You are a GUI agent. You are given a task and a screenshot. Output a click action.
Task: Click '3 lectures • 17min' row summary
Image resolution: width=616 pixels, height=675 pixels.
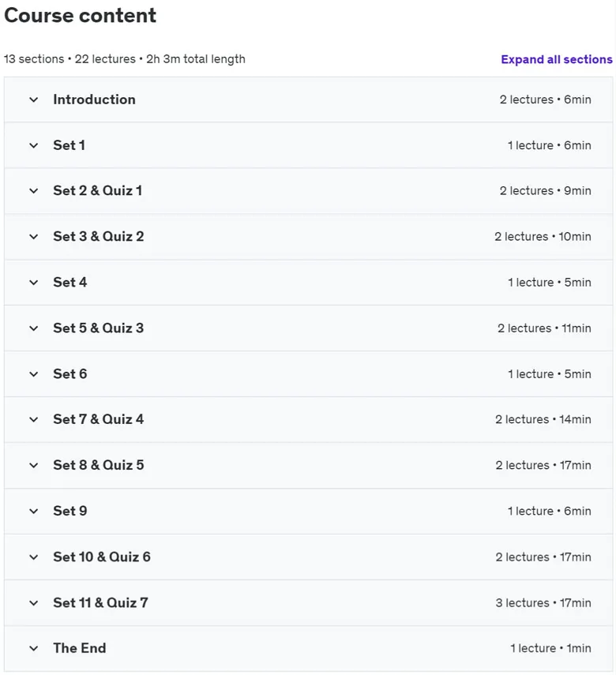(x=543, y=602)
